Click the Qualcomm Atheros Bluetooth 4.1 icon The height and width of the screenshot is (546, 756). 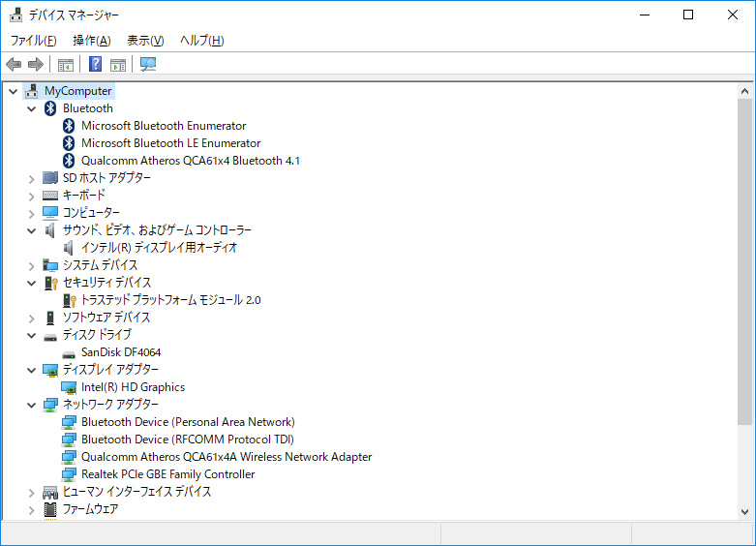pos(69,161)
